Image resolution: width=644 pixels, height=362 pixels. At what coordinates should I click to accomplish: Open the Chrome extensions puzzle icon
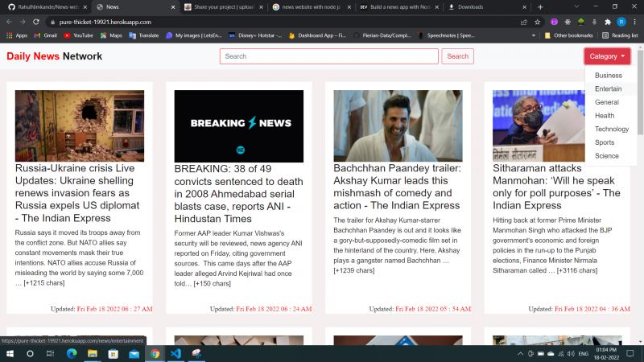[608, 23]
